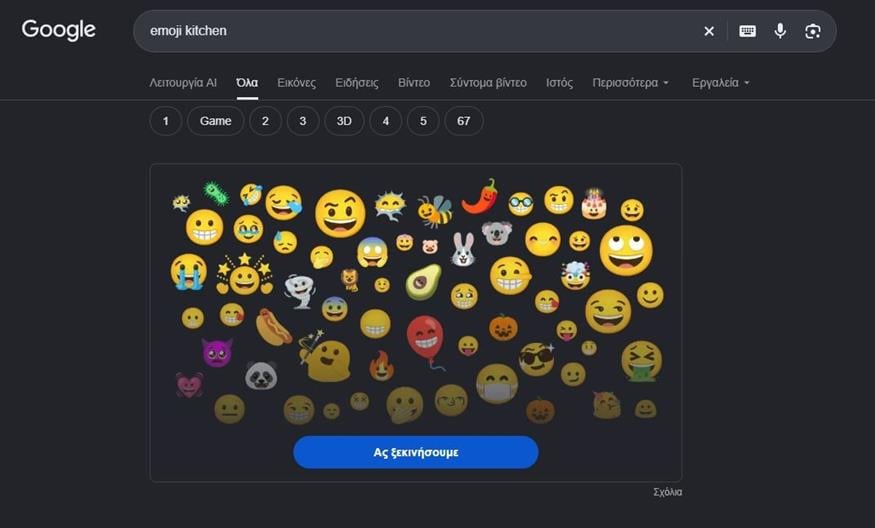Open the Εργαλεία dropdown menu
Image resolution: width=875 pixels, height=528 pixels.
pos(720,83)
